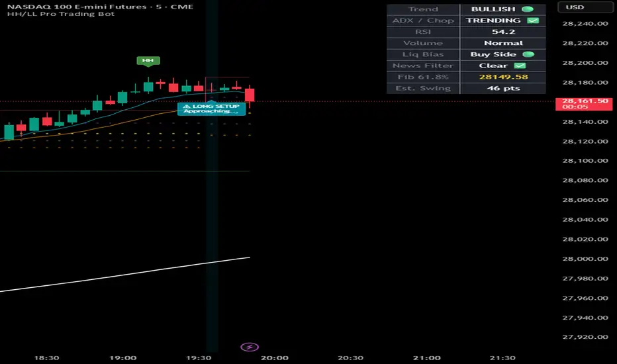Click the 20:30 time axis label
Screen dimensions: 617x364
click(x=351, y=357)
